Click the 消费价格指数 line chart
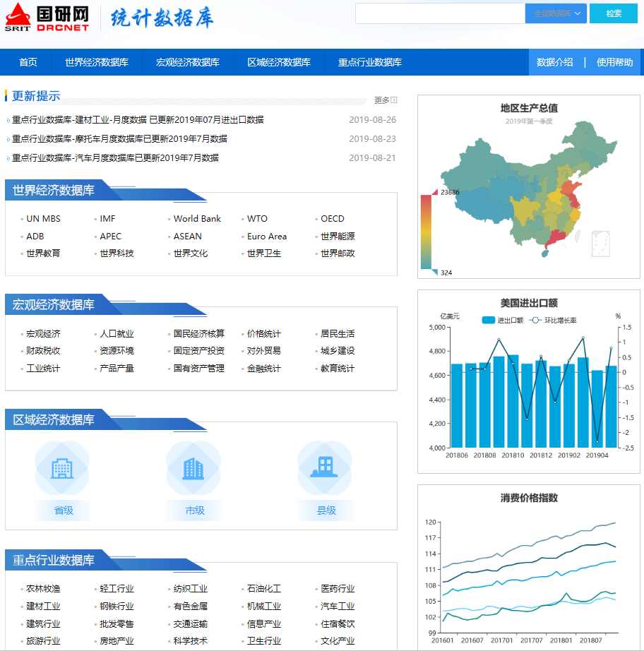 click(x=529, y=577)
